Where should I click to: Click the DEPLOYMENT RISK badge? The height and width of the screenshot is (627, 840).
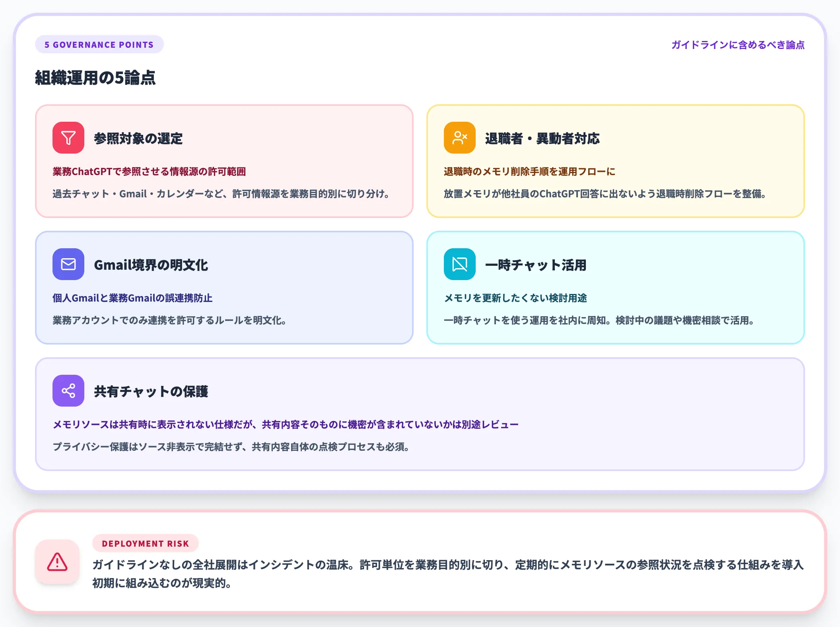[x=145, y=543]
